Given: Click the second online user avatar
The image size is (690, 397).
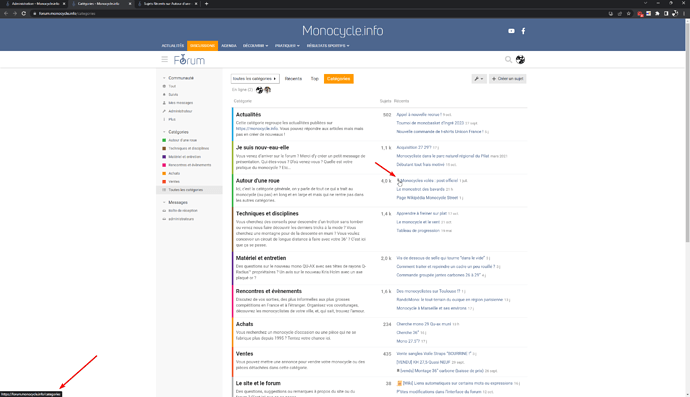Looking at the screenshot, I should coord(268,90).
